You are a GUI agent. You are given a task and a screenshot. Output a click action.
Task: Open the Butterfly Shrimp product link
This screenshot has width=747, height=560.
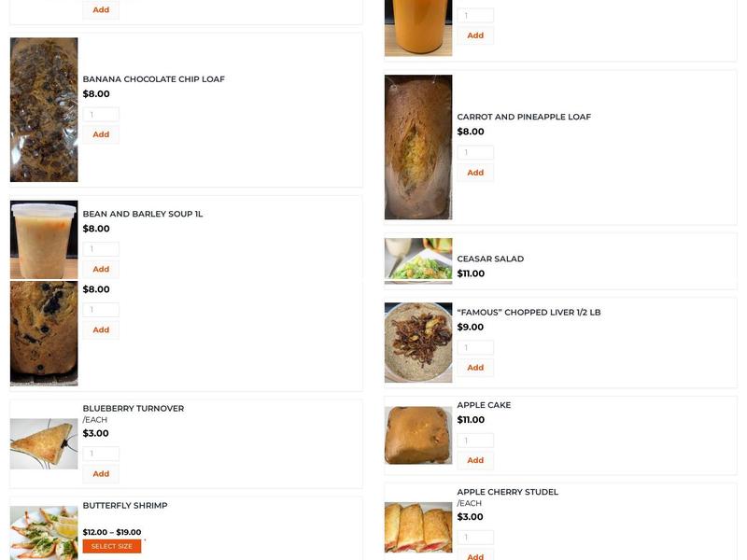tap(125, 505)
